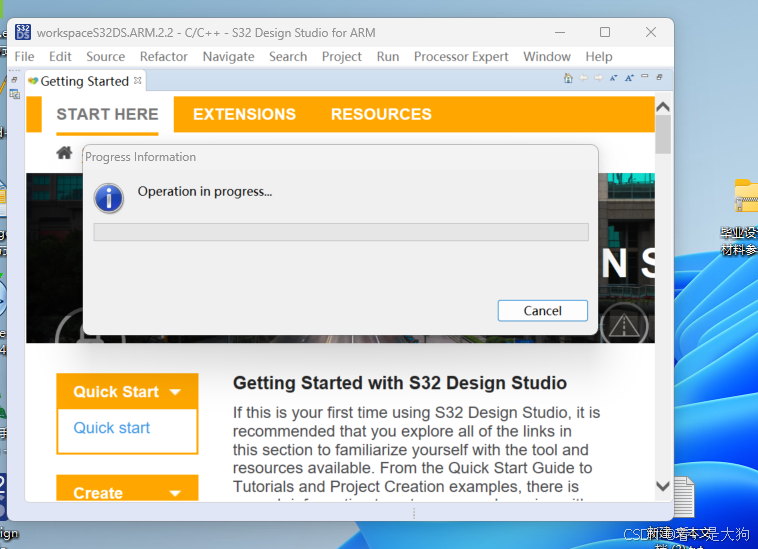This screenshot has width=758, height=549.
Task: Open the text document icon on desktop
Action: 683,496
